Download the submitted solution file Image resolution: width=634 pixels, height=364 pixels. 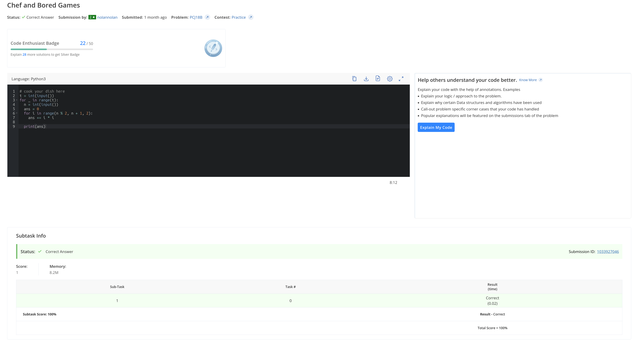(366, 79)
